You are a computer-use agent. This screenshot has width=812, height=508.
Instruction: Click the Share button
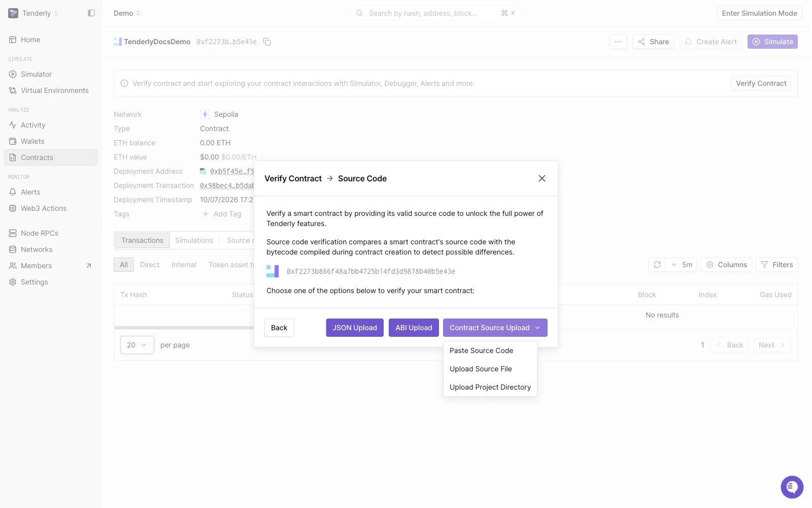[653, 42]
